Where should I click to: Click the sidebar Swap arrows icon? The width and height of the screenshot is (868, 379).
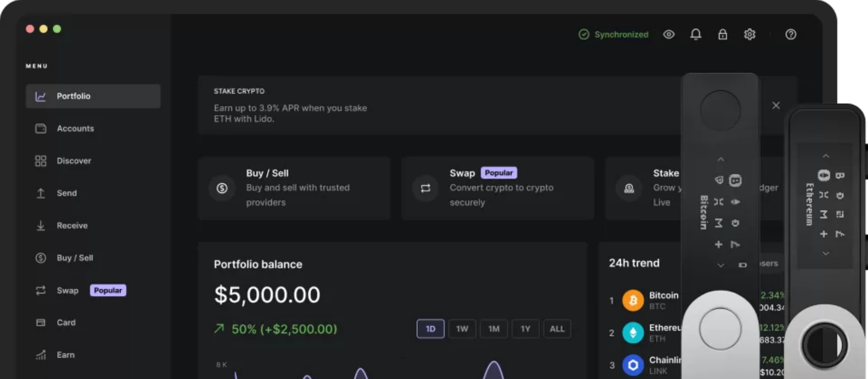pos(41,290)
